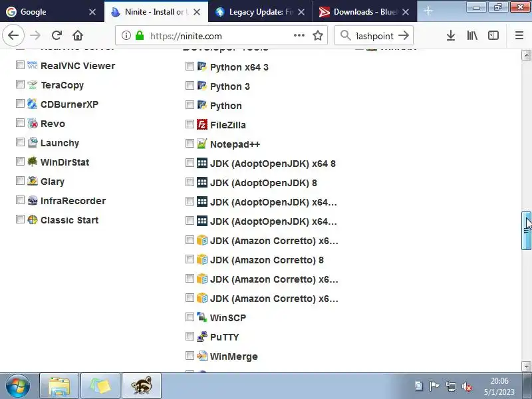
Task: Click the scrollbar up arrow
Action: (x=526, y=55)
